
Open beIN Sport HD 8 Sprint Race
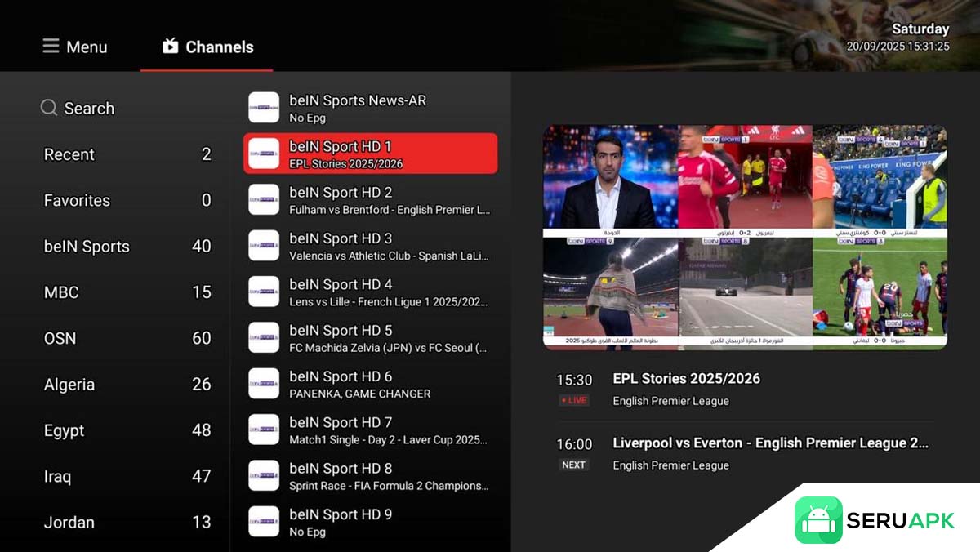389,476
